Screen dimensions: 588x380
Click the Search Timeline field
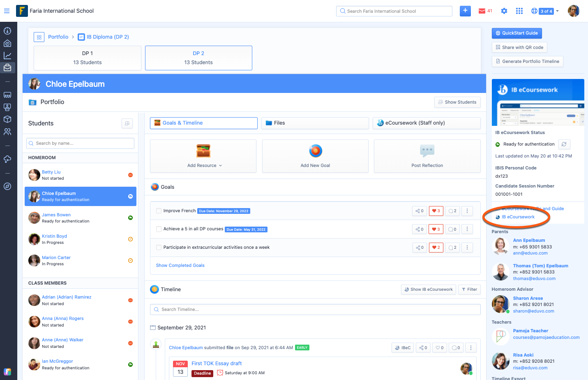click(315, 310)
